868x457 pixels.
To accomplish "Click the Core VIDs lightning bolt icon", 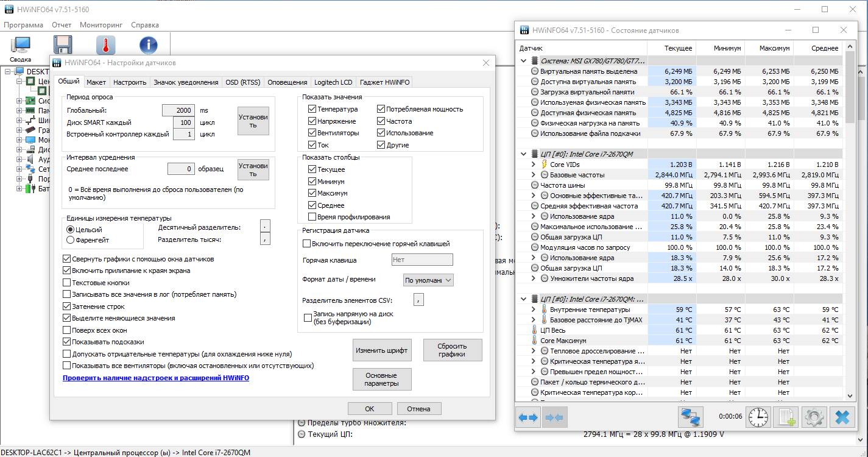I will [x=543, y=165].
